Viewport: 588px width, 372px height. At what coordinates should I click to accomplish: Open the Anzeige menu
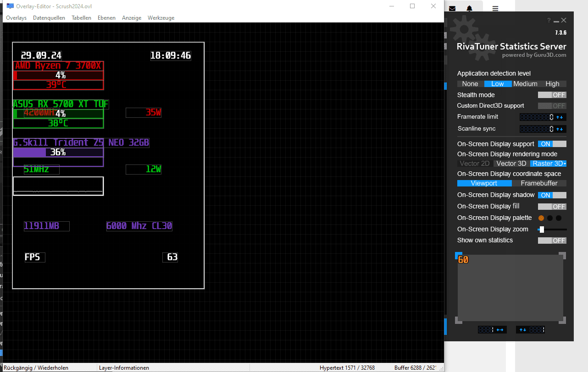(x=132, y=18)
